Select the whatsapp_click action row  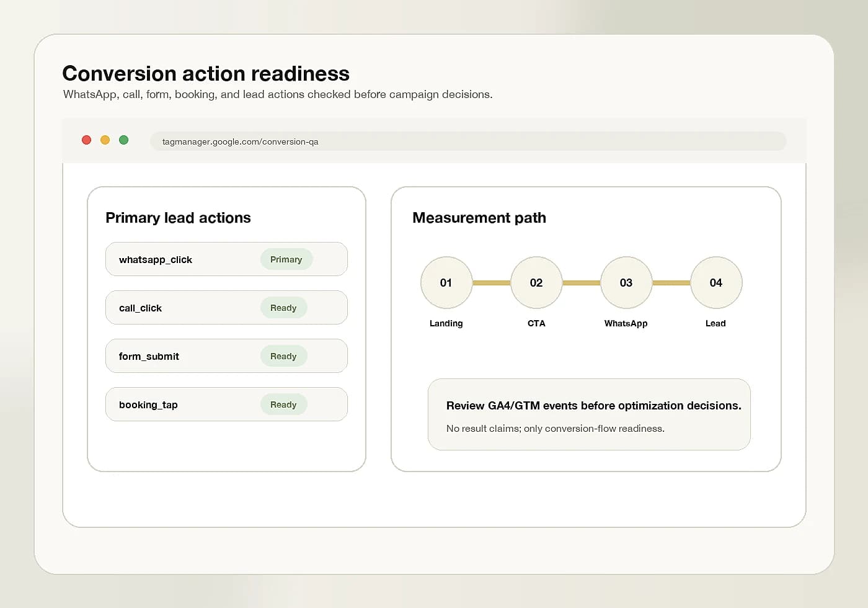(x=226, y=259)
